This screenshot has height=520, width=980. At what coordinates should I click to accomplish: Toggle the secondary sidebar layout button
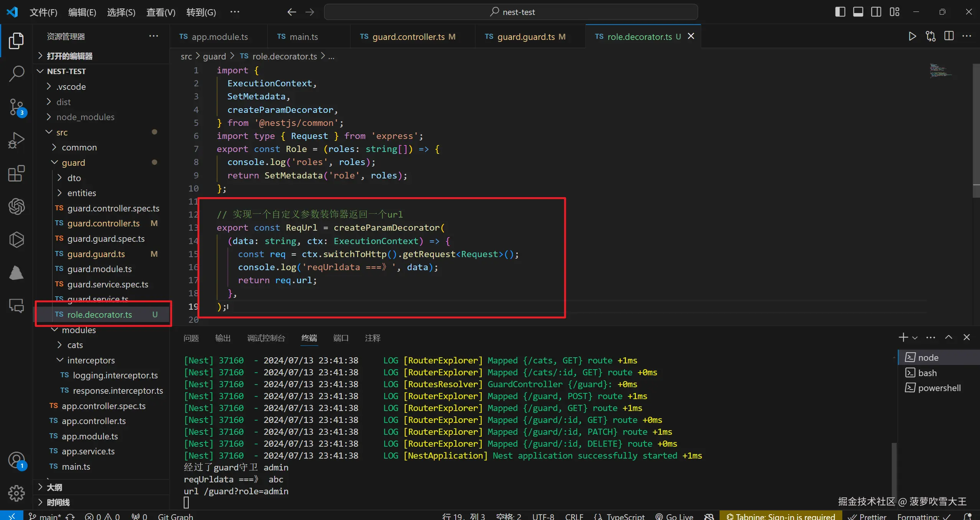(876, 12)
